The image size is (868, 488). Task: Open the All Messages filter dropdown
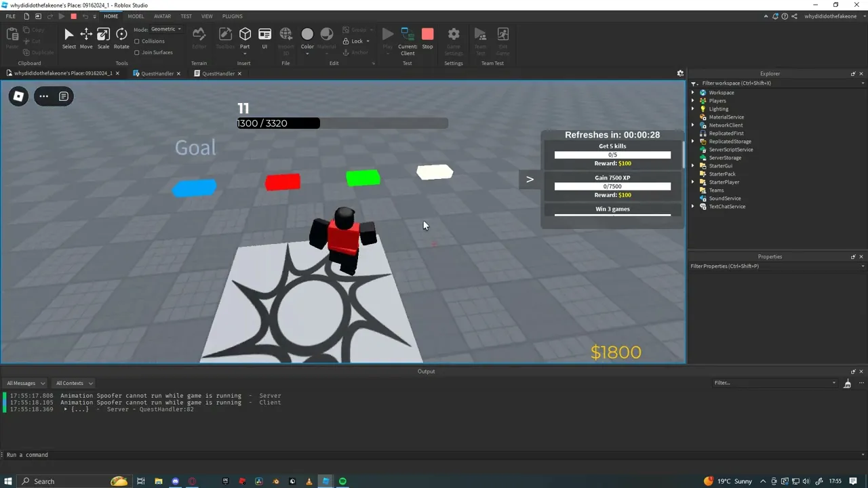(26, 383)
